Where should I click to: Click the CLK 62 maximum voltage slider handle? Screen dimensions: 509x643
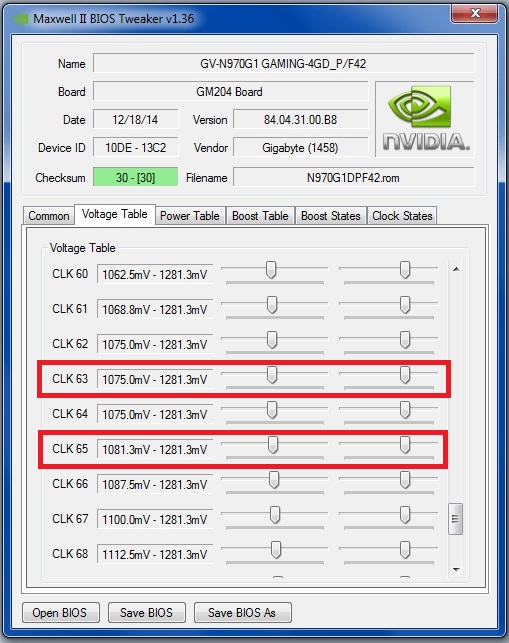405,340
